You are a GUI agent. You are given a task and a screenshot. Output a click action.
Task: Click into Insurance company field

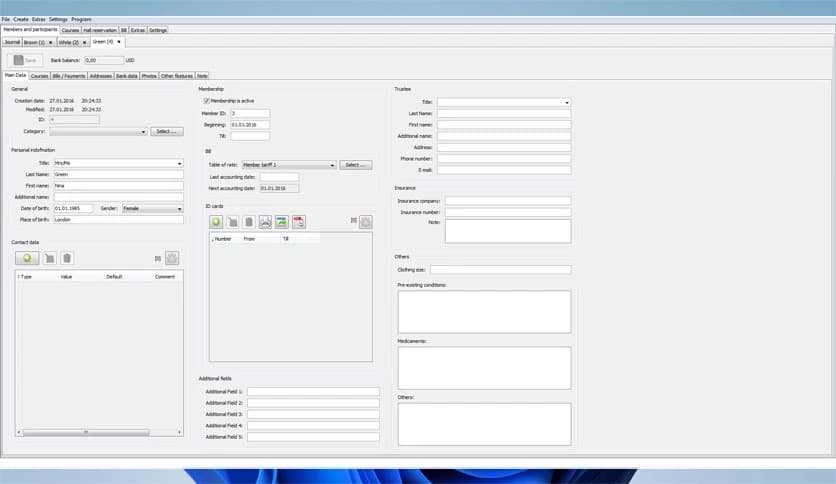(508, 201)
